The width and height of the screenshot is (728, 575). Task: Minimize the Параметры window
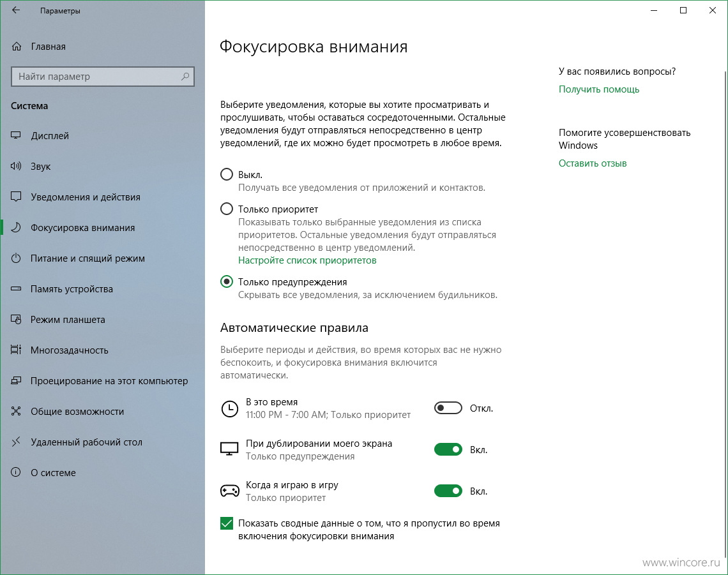(654, 10)
